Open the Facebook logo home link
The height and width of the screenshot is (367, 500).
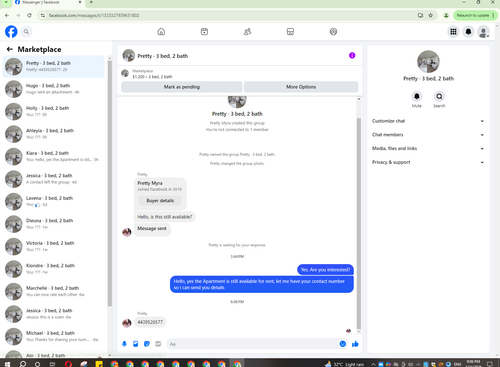pos(11,32)
